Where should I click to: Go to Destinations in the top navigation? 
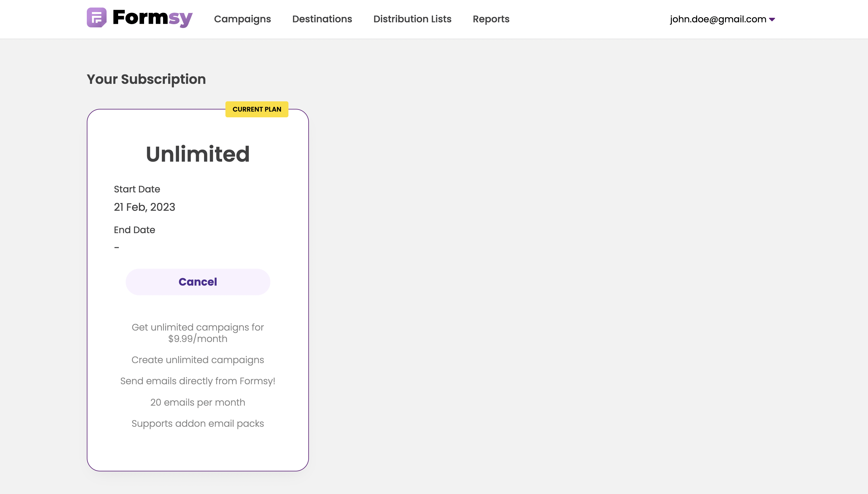[x=322, y=19]
